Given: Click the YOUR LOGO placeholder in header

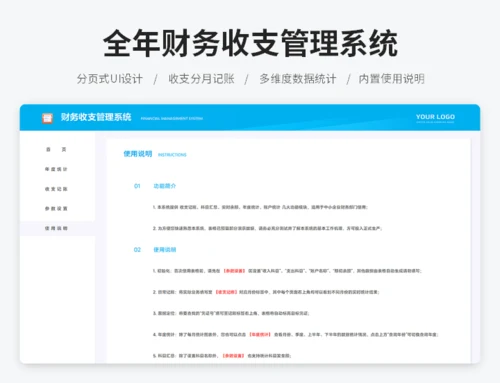Looking at the screenshot, I should click(x=435, y=118).
